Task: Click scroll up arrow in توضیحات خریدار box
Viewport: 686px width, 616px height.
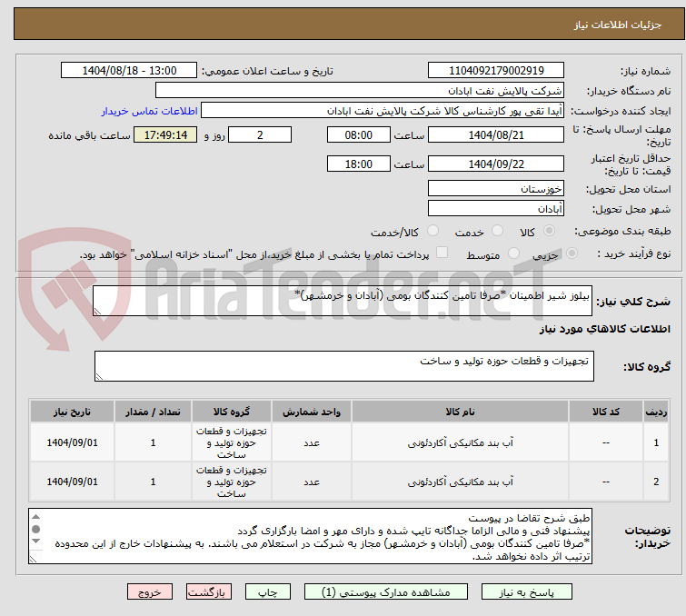Action: click(35, 517)
